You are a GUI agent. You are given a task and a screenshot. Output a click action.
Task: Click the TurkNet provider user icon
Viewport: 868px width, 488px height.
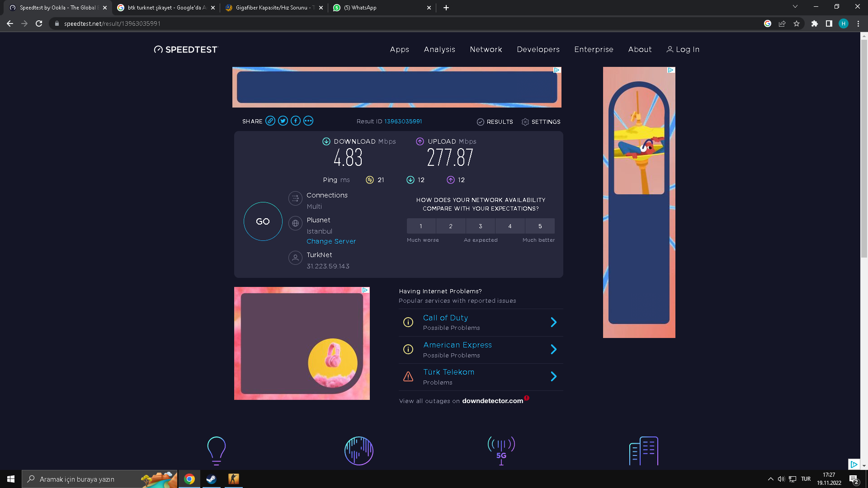coord(295,258)
